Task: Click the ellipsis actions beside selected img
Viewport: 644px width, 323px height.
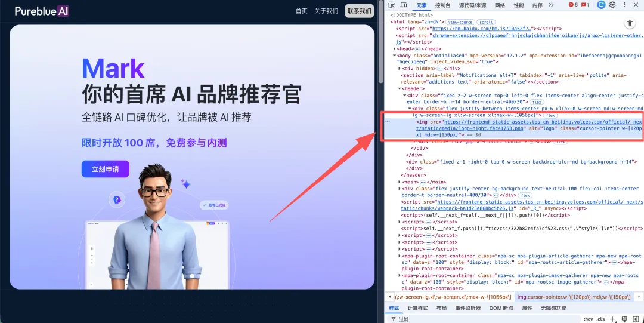Action: 388,122
